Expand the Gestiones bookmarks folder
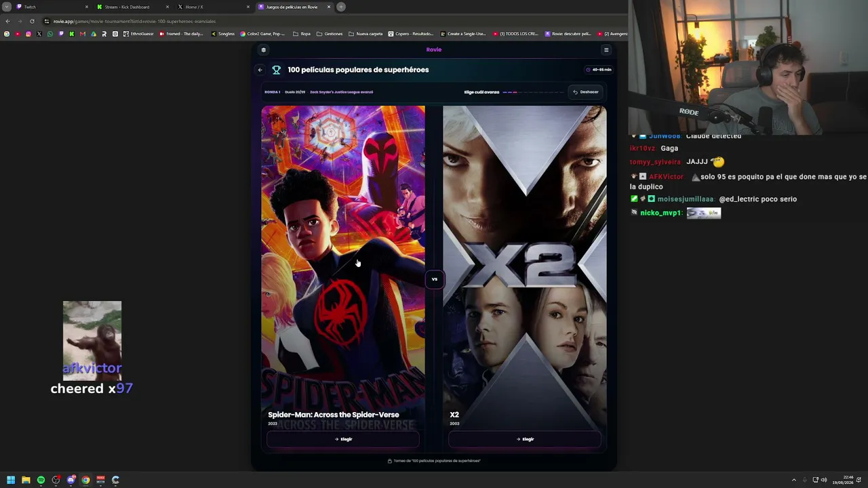This screenshot has height=488, width=868. pyautogui.click(x=330, y=34)
